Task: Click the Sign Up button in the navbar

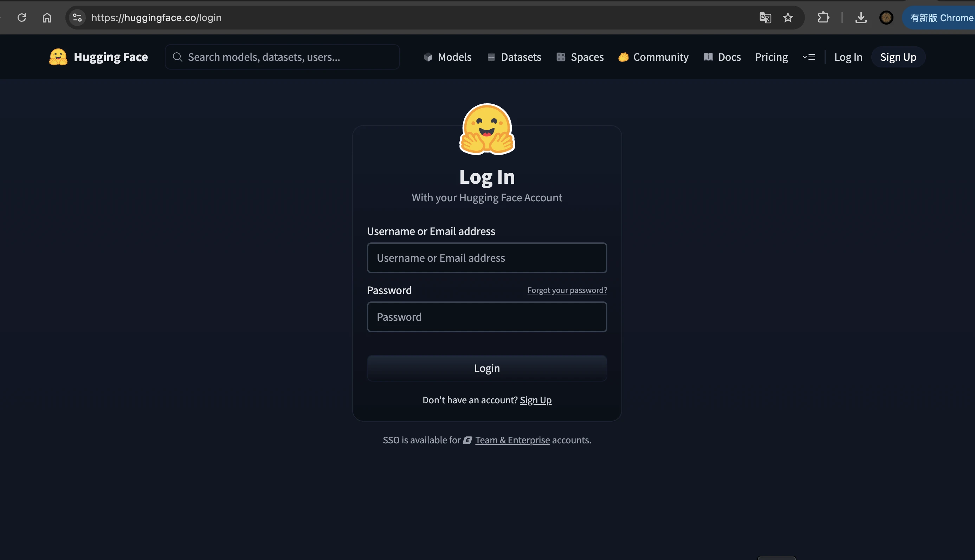Action: [x=898, y=57]
